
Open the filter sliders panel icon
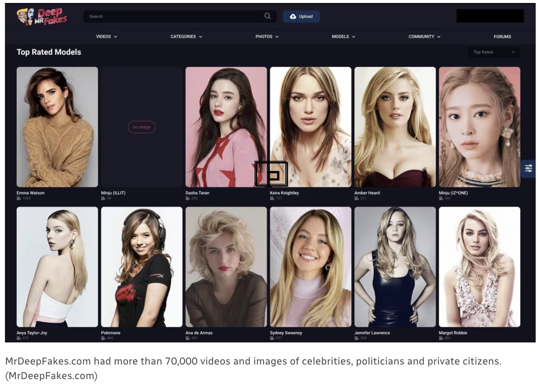[528, 169]
